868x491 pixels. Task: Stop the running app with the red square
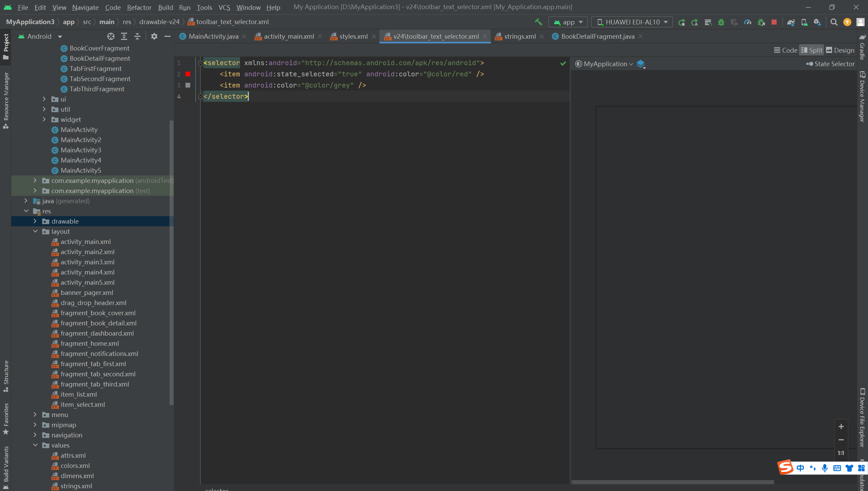click(x=774, y=22)
